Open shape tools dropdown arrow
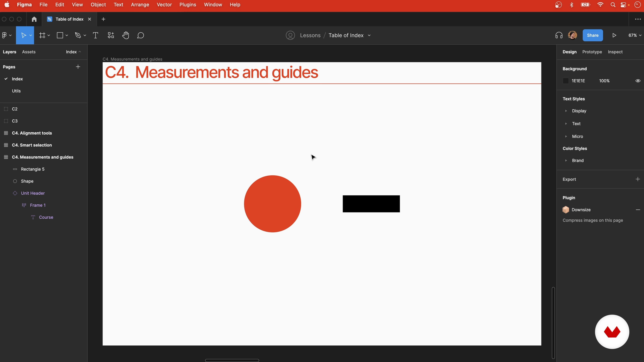 (67, 35)
